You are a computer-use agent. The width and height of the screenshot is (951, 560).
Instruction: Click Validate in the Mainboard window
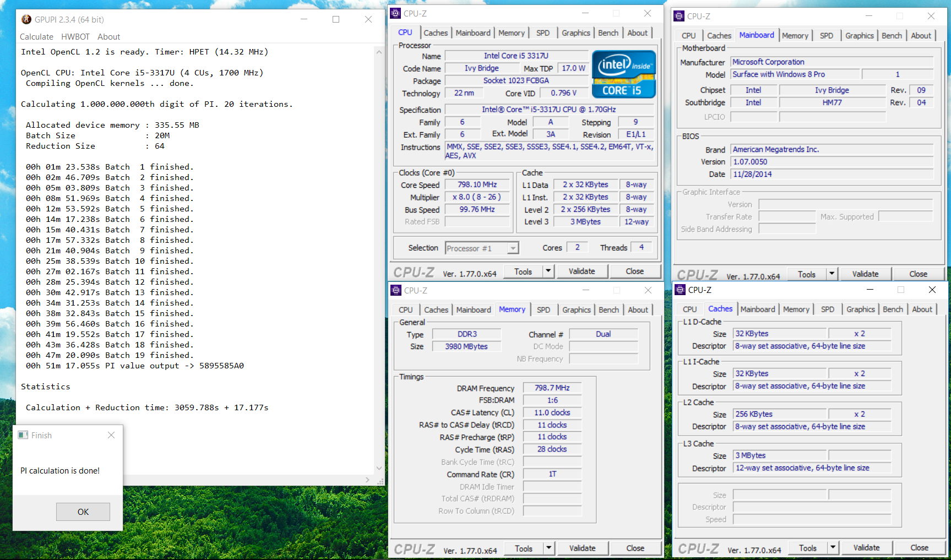[865, 274]
